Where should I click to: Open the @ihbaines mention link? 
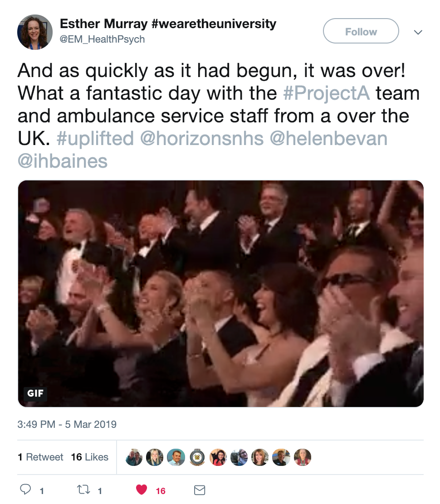click(x=63, y=161)
